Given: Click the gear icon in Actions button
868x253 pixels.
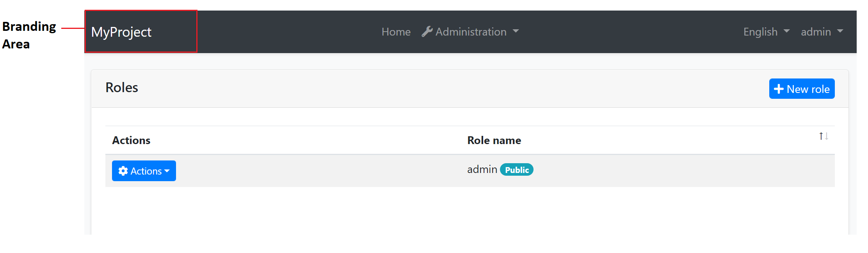Looking at the screenshot, I should click(123, 171).
